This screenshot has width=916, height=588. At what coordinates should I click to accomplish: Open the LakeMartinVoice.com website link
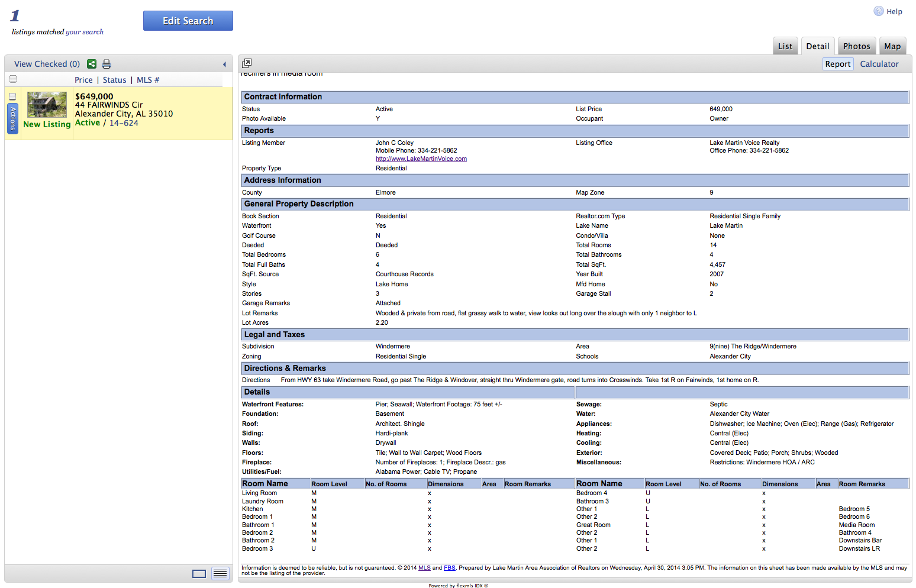(421, 159)
